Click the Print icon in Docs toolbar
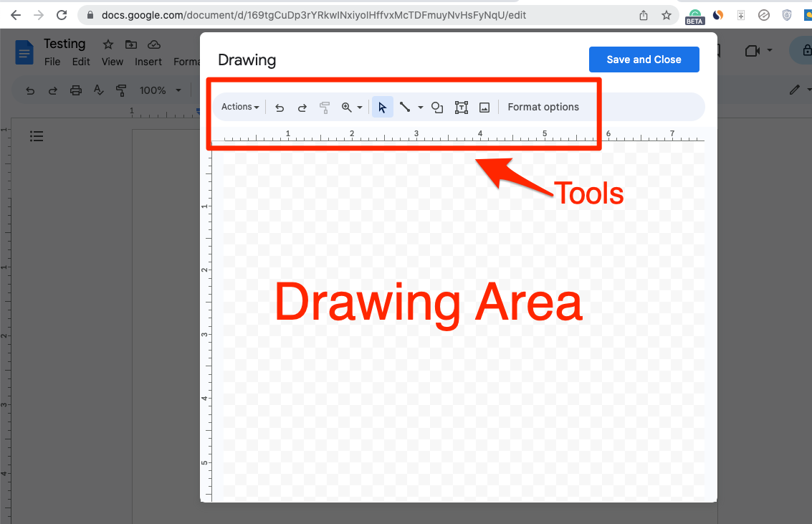This screenshot has width=812, height=524. click(x=76, y=90)
